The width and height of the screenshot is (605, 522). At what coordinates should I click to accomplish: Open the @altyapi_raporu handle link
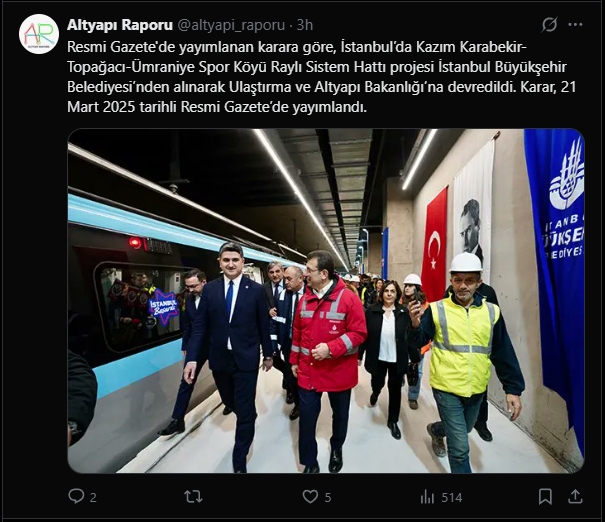231,25
